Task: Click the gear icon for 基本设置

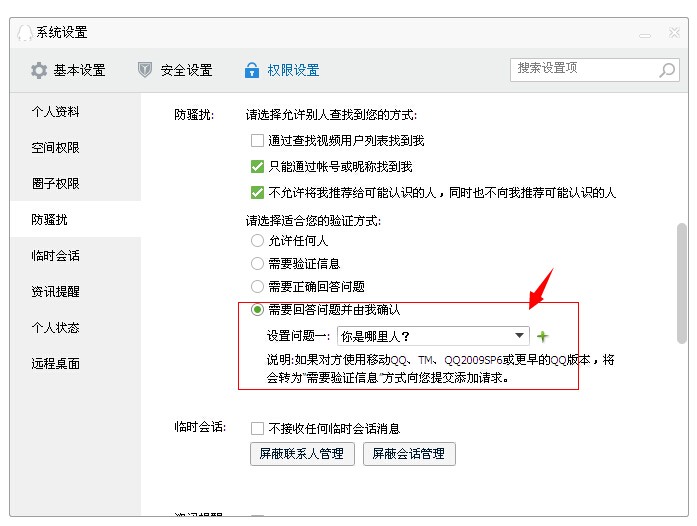Action: (39, 70)
